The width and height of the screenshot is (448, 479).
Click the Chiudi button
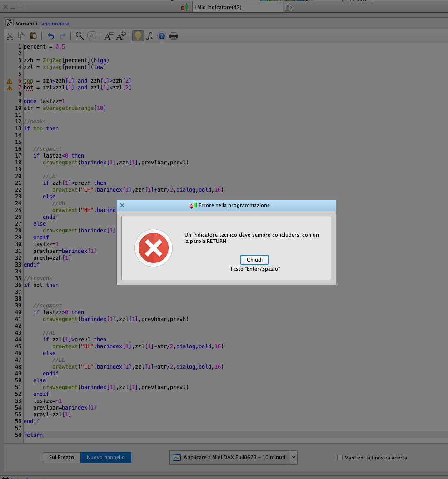pos(254,260)
